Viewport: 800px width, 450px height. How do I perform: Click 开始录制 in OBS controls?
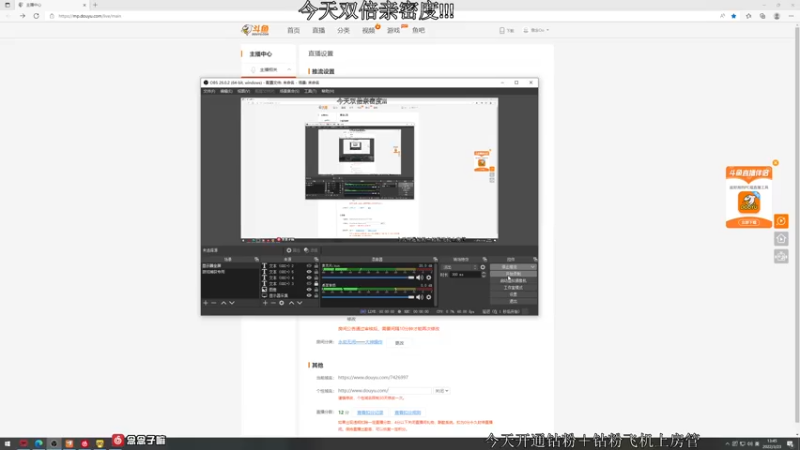pos(513,274)
